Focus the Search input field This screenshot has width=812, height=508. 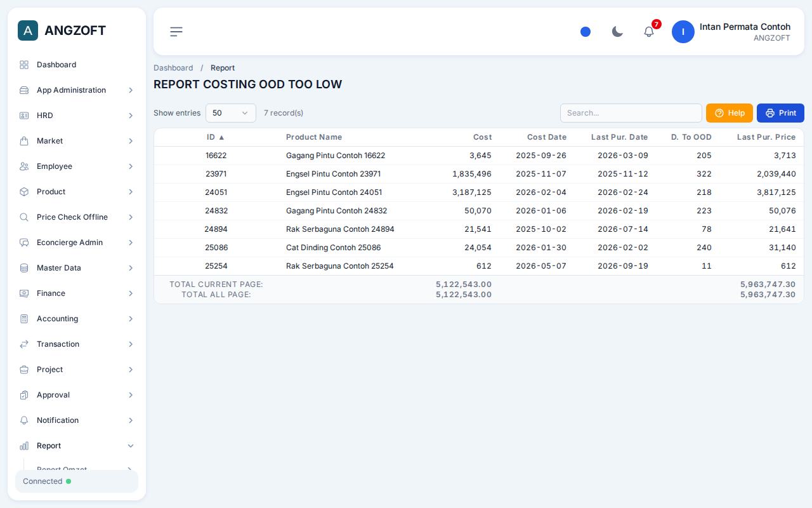(631, 113)
